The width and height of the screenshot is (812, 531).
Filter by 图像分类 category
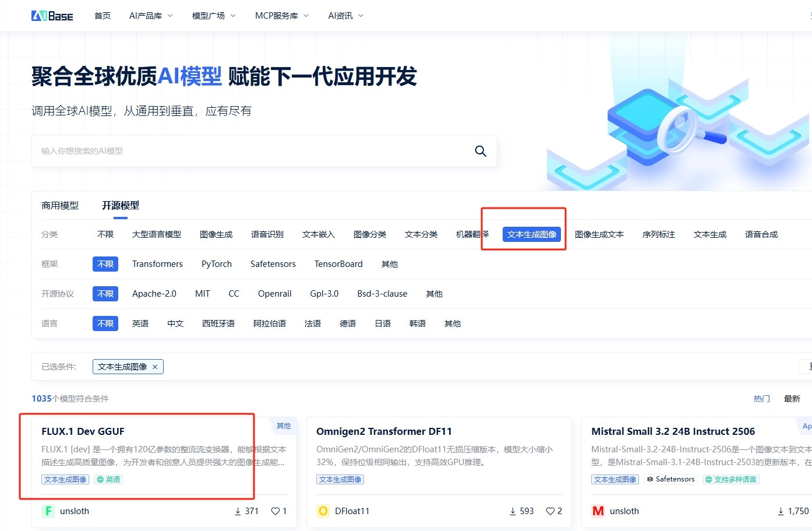point(370,234)
